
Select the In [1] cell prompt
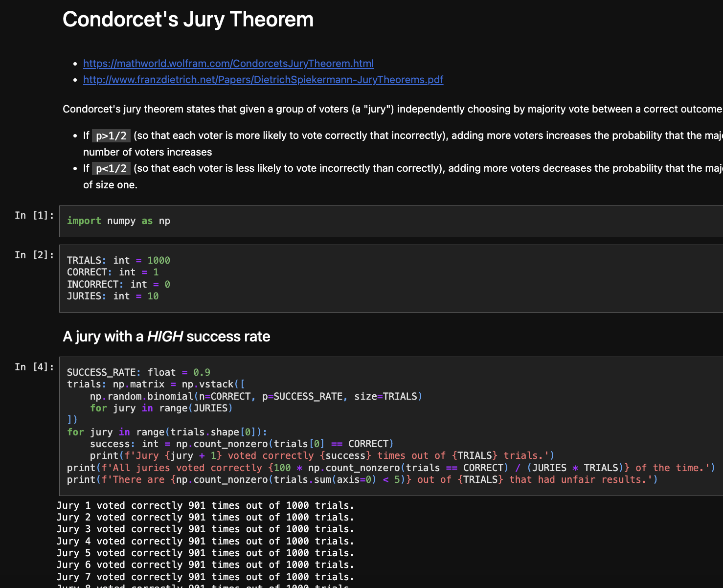click(x=34, y=215)
